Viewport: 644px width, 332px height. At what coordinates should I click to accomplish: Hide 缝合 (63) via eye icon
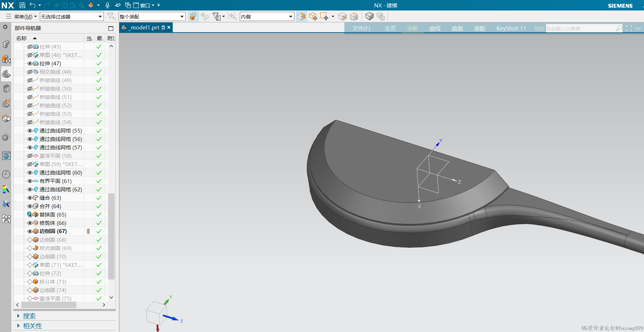pyautogui.click(x=30, y=198)
